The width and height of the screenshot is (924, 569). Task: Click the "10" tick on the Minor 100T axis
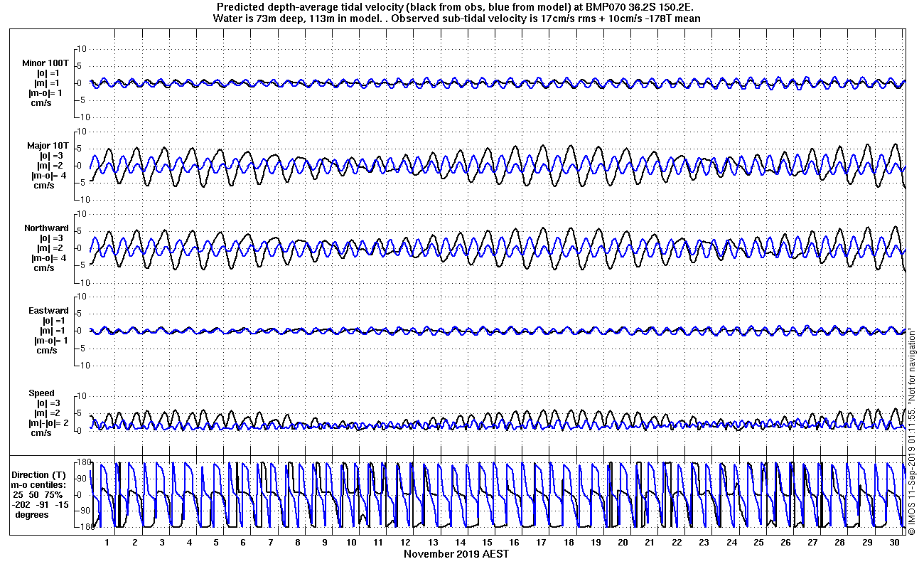(81, 49)
